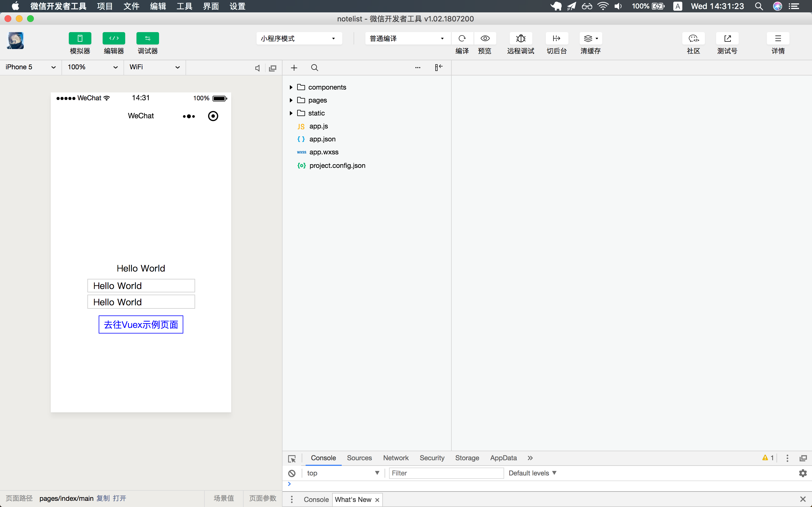Click the switch-to-background icon

click(x=556, y=39)
